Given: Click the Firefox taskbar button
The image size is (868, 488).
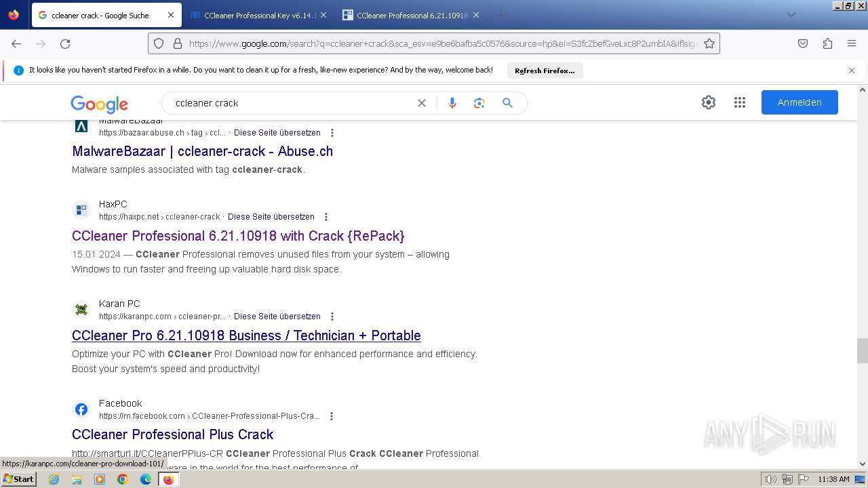Looking at the screenshot, I should click(x=169, y=479).
